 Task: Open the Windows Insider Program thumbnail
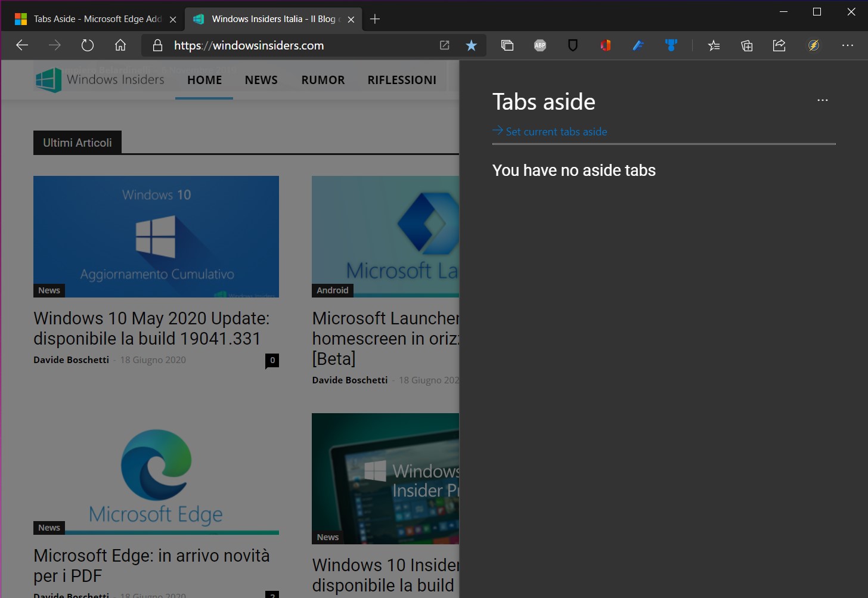(385, 479)
